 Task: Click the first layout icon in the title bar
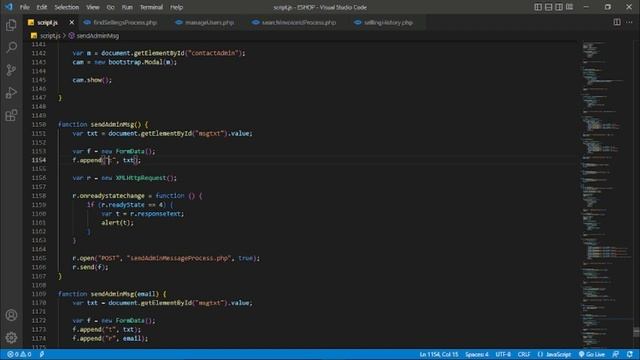538,7
